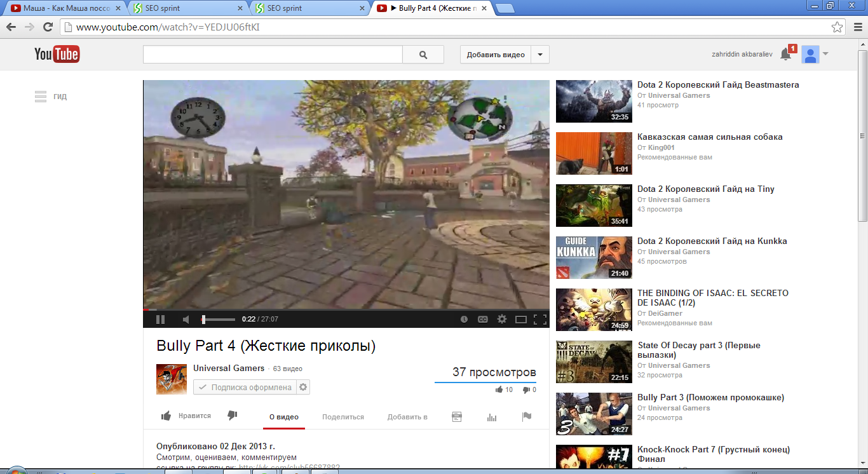Go back with the browser back arrow
This screenshot has width=868, height=474.
click(x=11, y=27)
